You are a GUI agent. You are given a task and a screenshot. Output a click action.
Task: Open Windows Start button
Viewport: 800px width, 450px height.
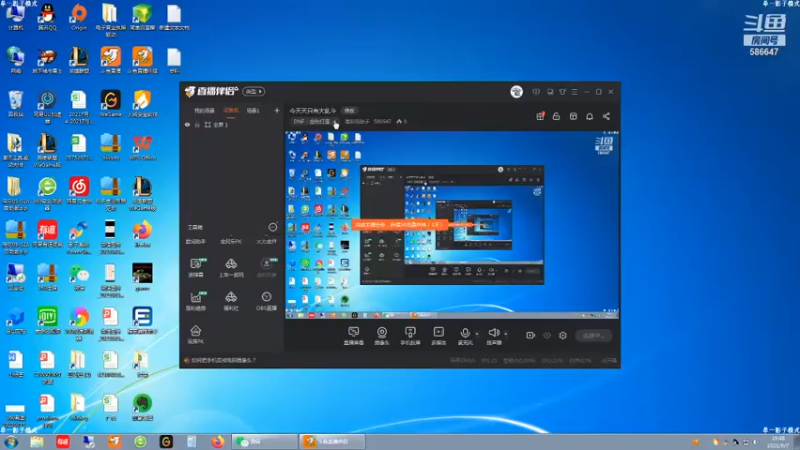coord(11,441)
